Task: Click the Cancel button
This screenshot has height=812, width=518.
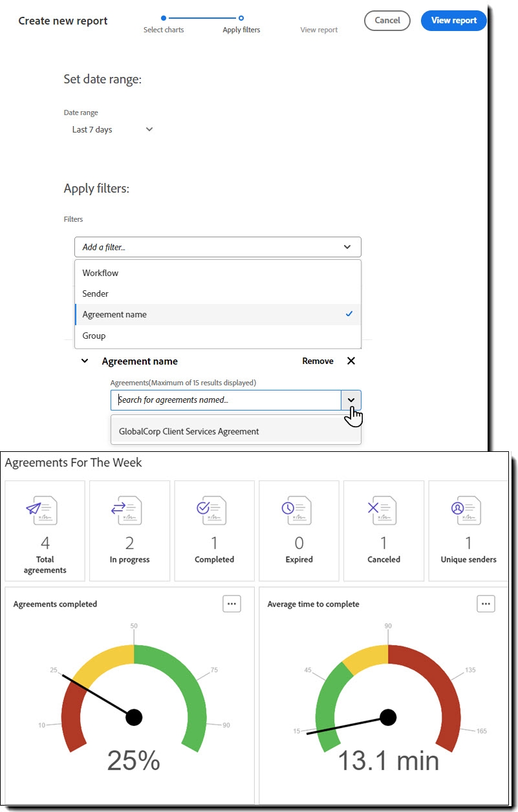Action: [x=387, y=20]
